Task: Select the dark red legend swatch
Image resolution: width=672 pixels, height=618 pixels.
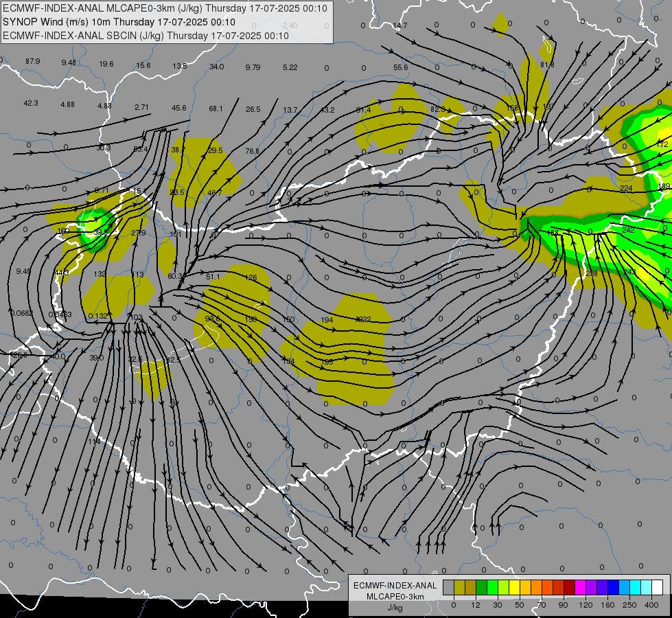Action: point(570,588)
